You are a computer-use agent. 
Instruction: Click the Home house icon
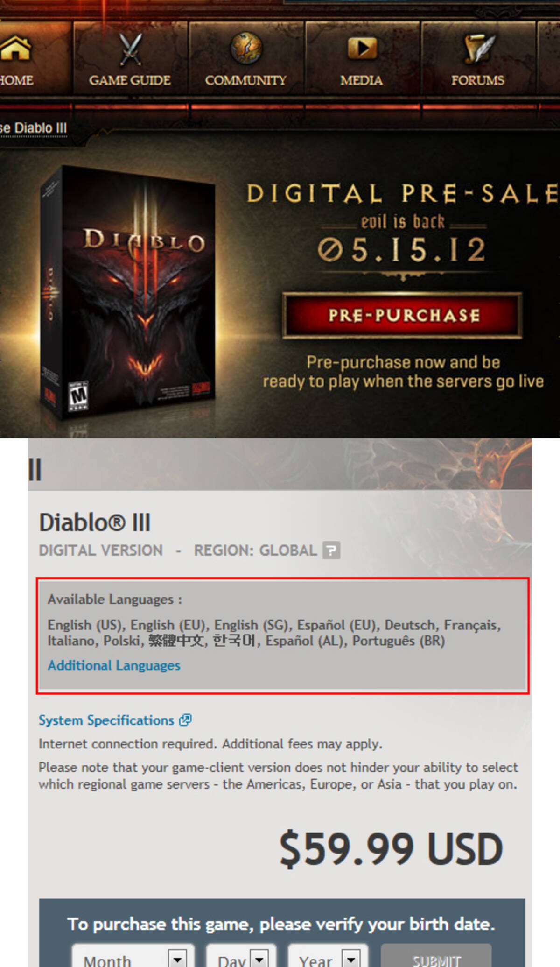point(15,49)
